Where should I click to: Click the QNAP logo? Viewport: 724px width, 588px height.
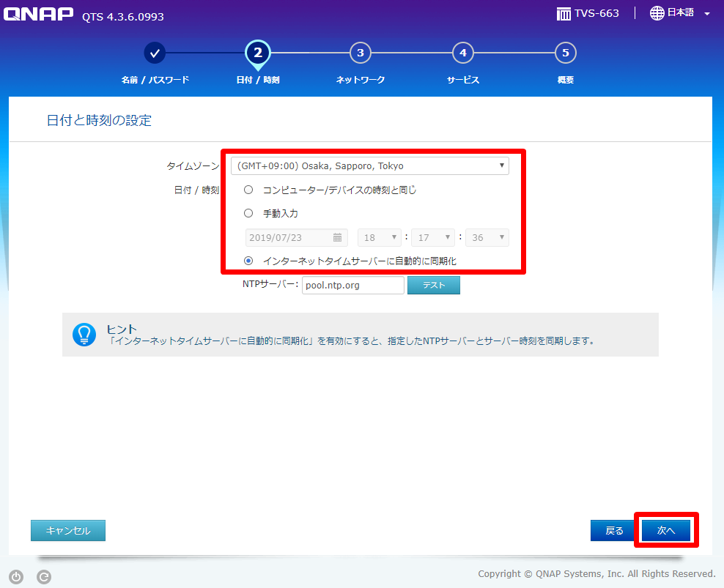coord(38,14)
